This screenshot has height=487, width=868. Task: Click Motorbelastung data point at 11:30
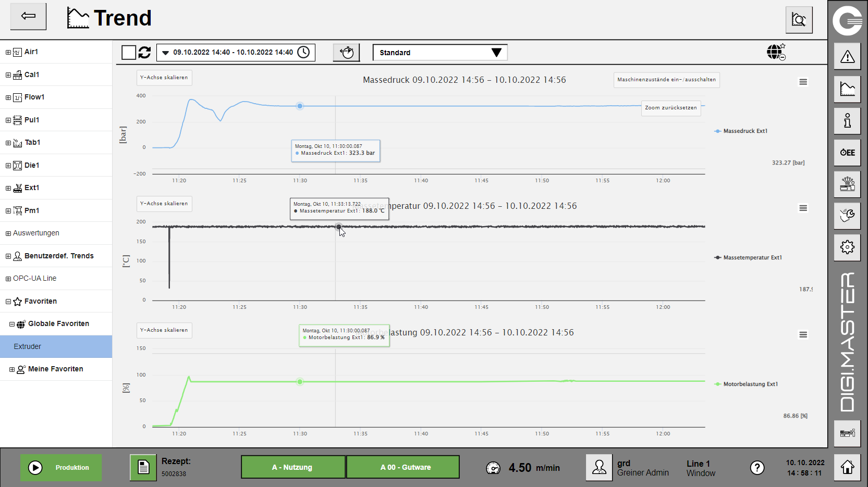click(x=300, y=382)
